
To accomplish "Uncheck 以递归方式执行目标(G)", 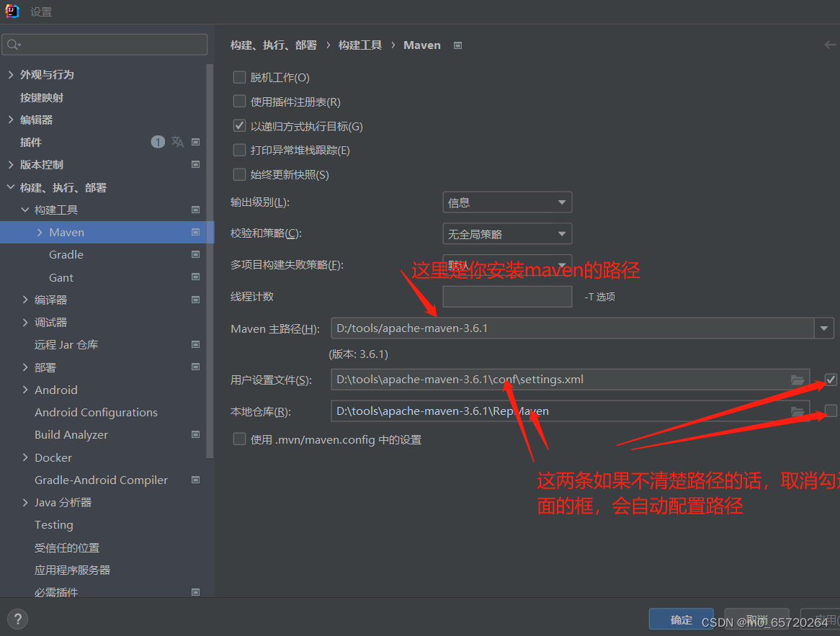I will coord(239,126).
